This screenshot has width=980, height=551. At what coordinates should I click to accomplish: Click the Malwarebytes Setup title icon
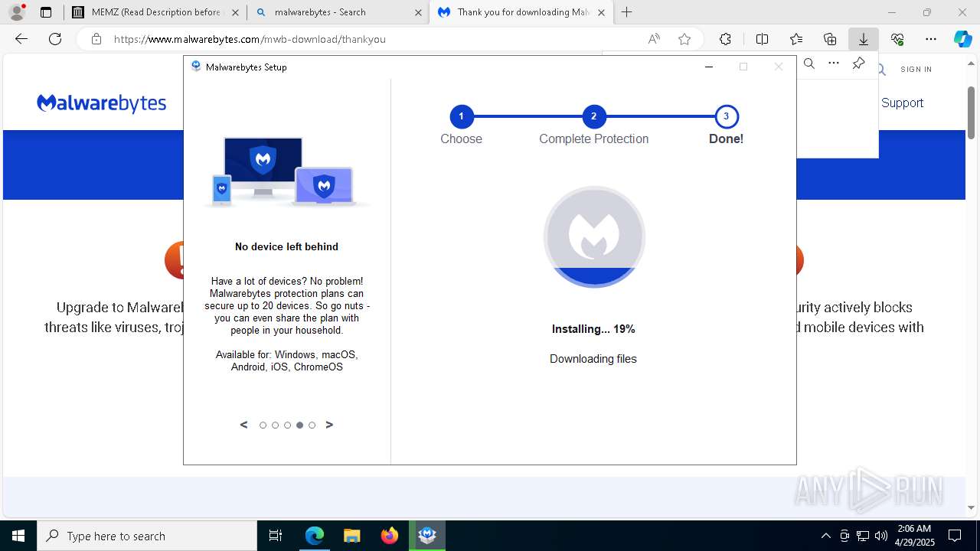[x=196, y=67]
